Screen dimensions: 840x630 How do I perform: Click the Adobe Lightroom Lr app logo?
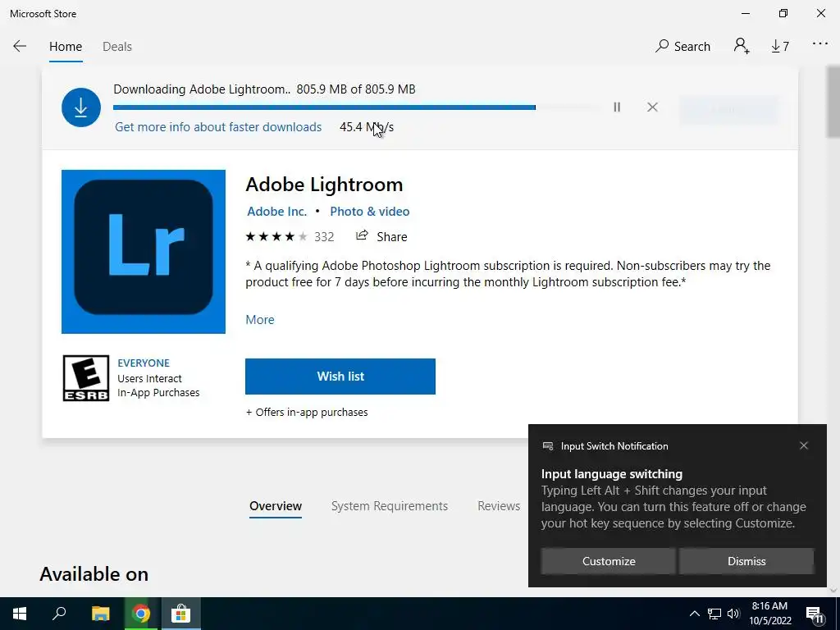point(143,251)
